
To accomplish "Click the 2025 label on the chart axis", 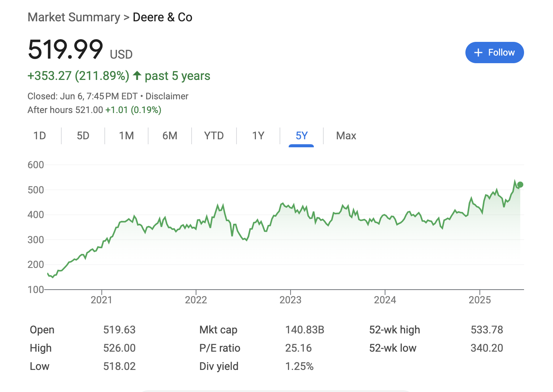I will pyautogui.click(x=479, y=300).
